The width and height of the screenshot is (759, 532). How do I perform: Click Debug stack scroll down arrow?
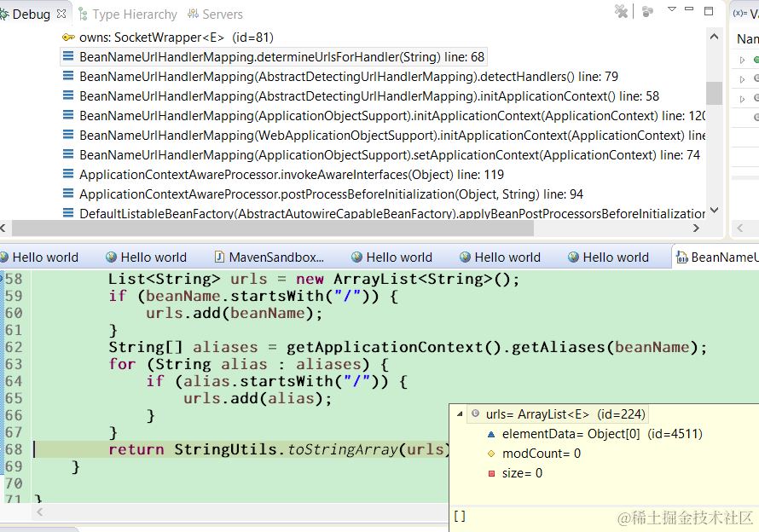714,210
